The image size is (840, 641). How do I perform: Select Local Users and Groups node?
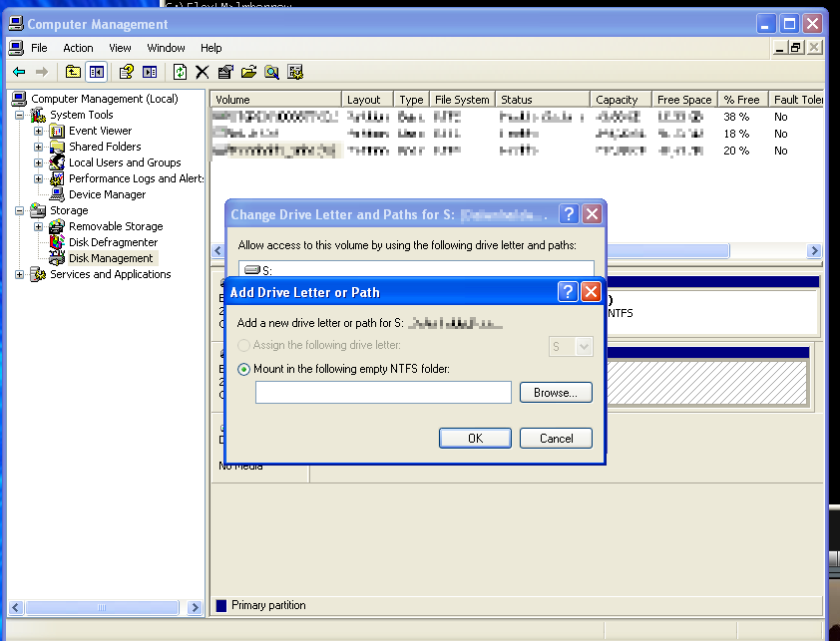point(125,162)
